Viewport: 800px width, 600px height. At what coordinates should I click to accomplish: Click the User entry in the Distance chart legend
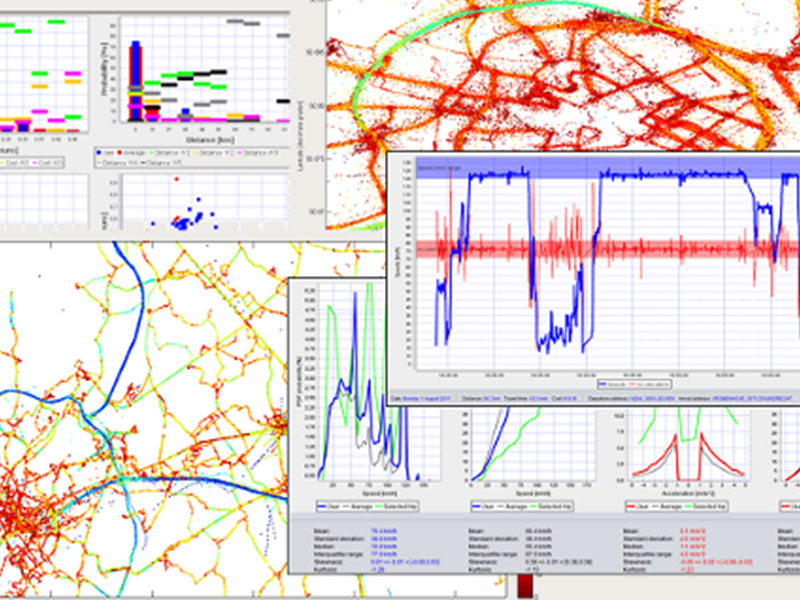coord(105,153)
